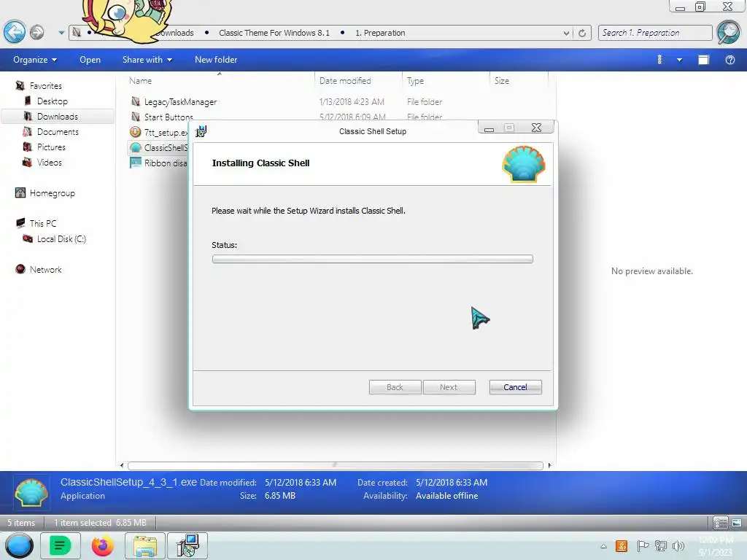Click the Action Center flag tray icon
Viewport: 747px width, 560px height.
643,546
